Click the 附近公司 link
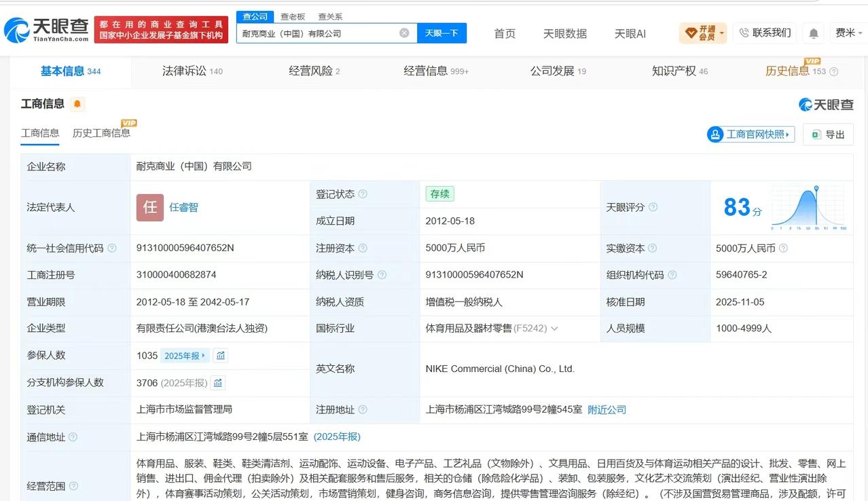The width and height of the screenshot is (868, 501). click(607, 410)
